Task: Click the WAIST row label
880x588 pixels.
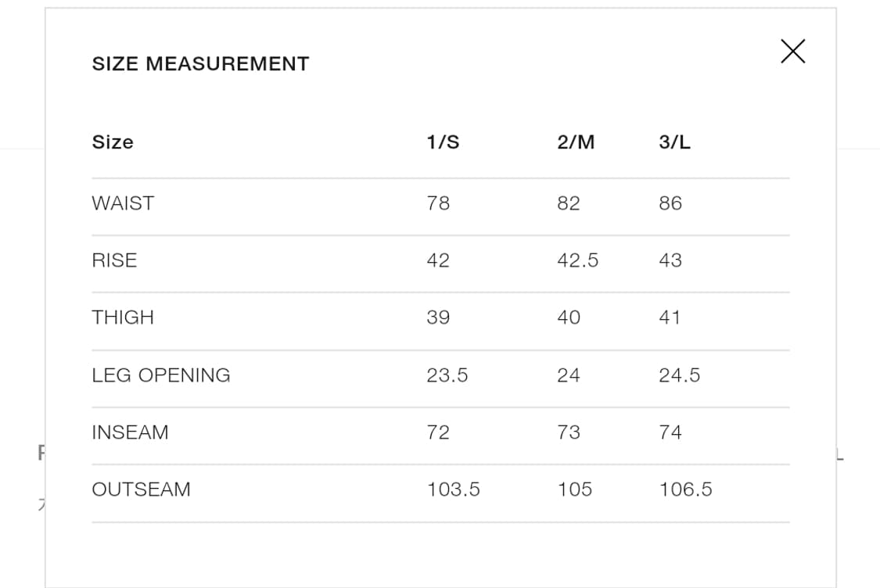Action: click(x=123, y=203)
